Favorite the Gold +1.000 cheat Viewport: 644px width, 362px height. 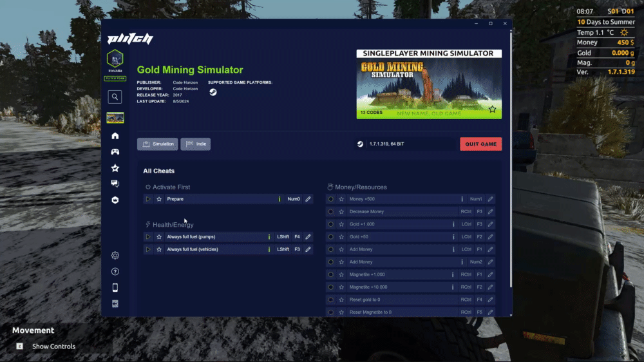(x=341, y=224)
